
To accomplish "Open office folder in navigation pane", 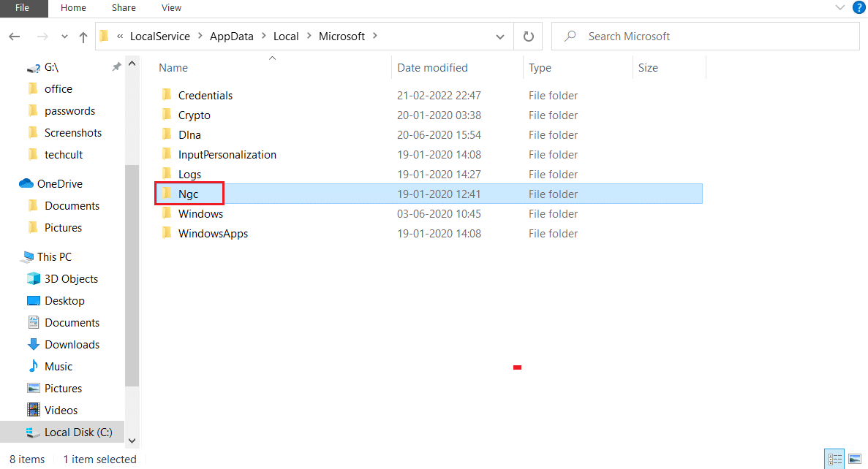I will (x=58, y=89).
